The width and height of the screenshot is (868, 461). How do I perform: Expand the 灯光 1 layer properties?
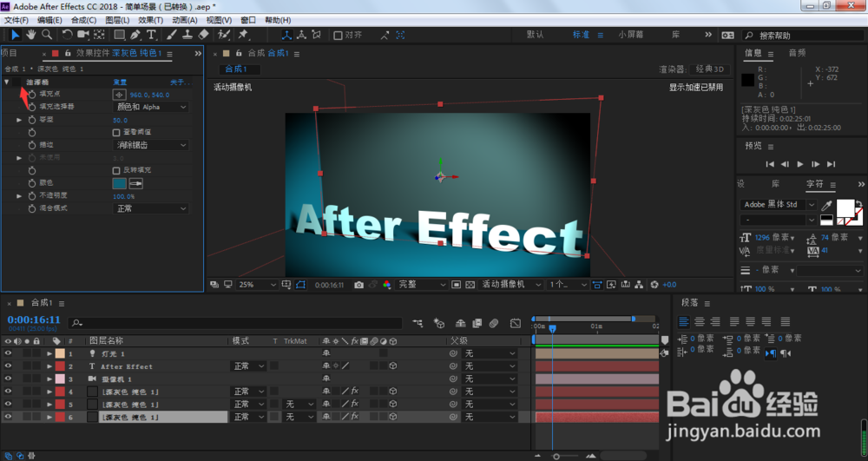pos(49,353)
